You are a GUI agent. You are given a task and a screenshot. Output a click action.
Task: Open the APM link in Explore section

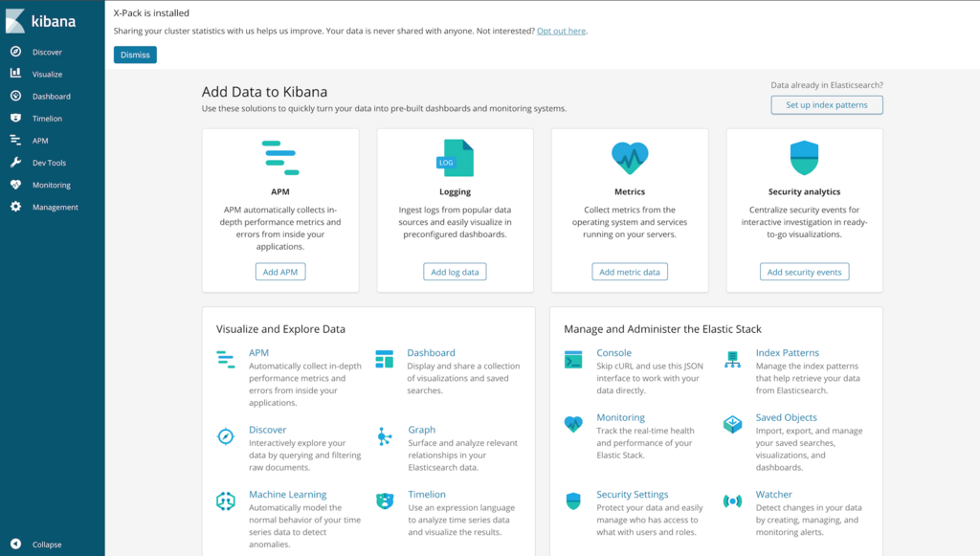point(258,352)
